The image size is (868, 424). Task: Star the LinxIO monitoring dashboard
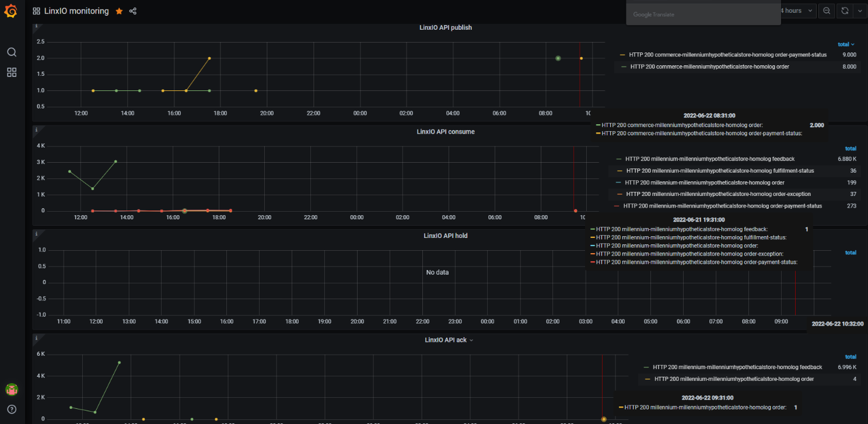[119, 11]
